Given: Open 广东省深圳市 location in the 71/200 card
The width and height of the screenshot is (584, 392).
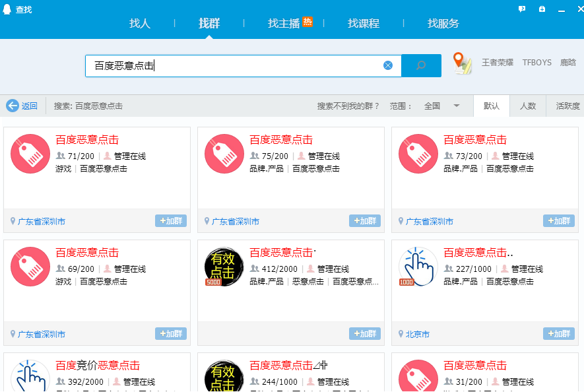Looking at the screenshot, I should click(x=42, y=222).
